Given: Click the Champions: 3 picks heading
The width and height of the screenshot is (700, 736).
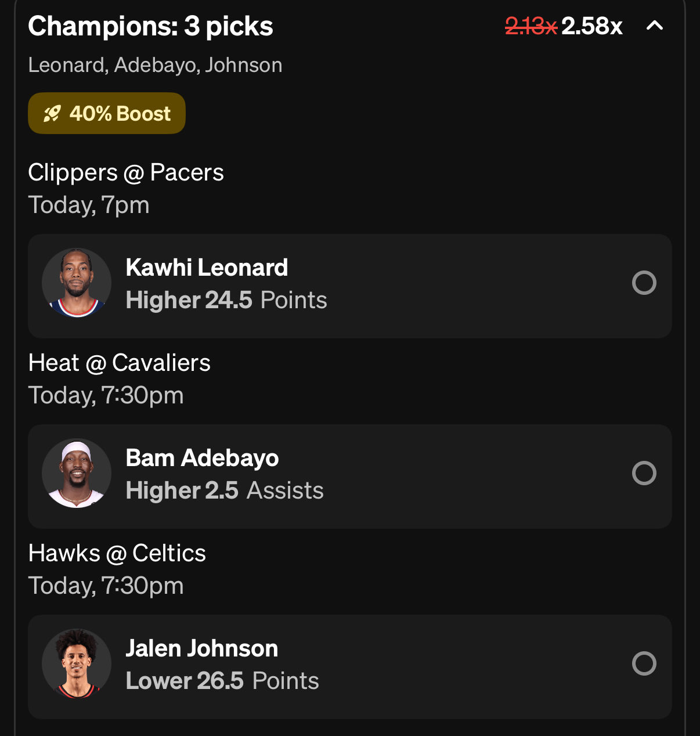Looking at the screenshot, I should (150, 26).
